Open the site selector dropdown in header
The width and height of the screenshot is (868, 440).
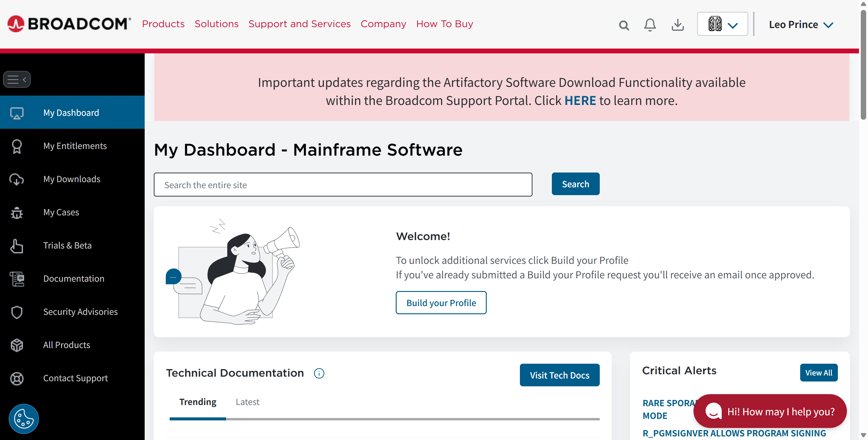coord(722,24)
